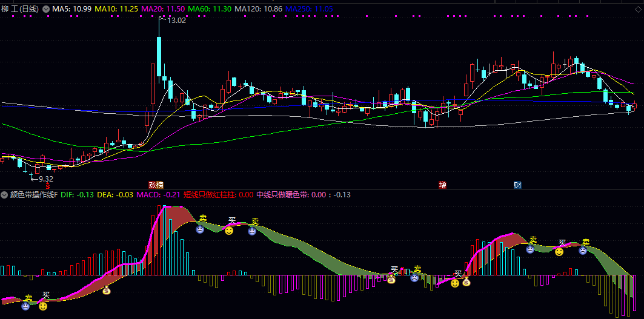Click the money bag icon directly beside a smiley face

point(466,282)
